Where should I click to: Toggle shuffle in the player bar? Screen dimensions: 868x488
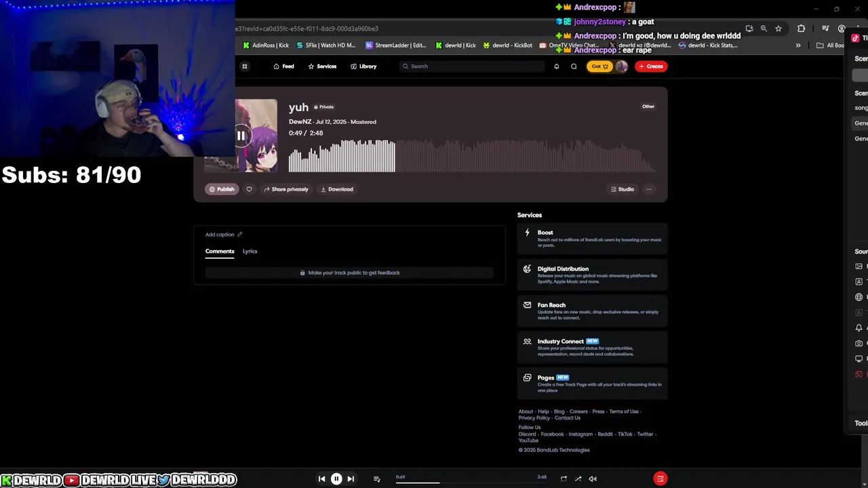(x=578, y=479)
